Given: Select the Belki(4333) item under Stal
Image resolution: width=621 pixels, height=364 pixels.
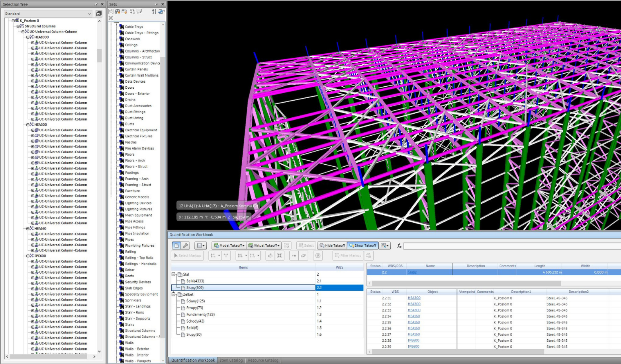Looking at the screenshot, I should 195,281.
